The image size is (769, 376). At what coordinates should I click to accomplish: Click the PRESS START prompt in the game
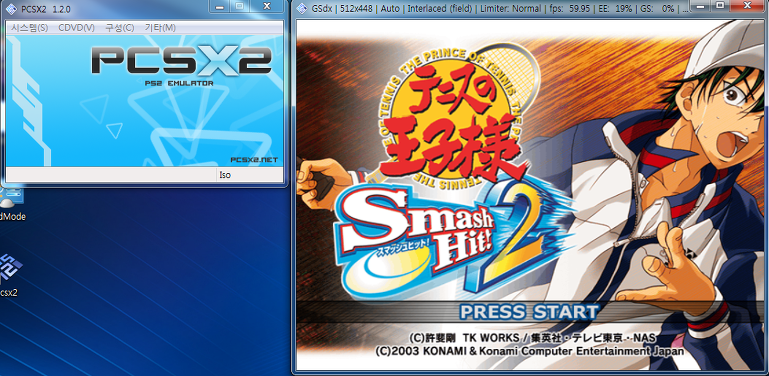click(x=529, y=312)
